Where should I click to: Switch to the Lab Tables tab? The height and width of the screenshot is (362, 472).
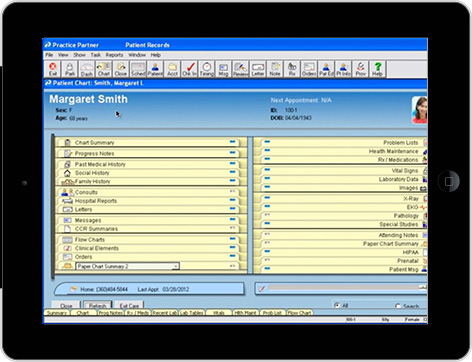(191, 313)
